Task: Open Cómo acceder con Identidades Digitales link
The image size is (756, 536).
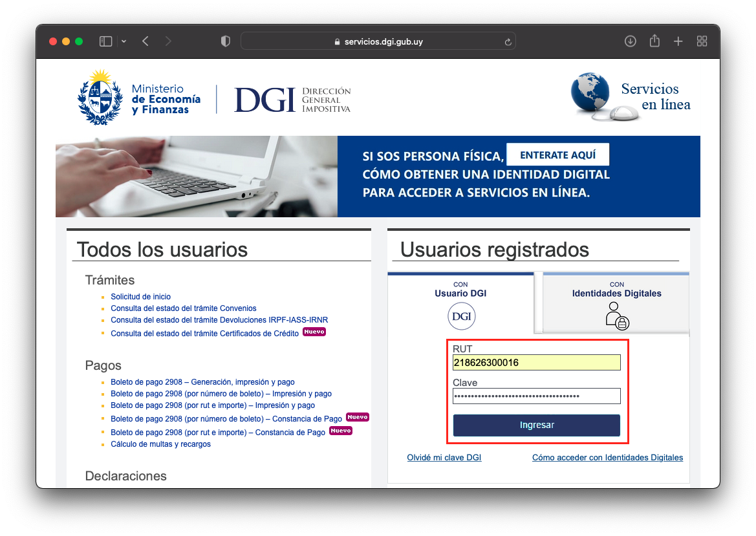Action: [607, 457]
